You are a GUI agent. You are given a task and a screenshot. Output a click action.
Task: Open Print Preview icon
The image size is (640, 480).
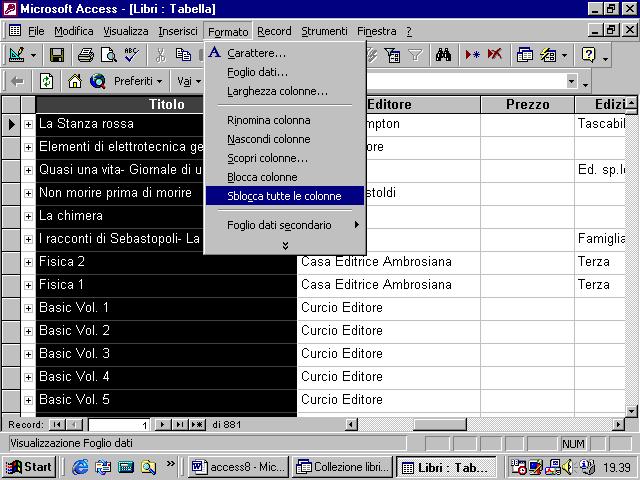109,55
